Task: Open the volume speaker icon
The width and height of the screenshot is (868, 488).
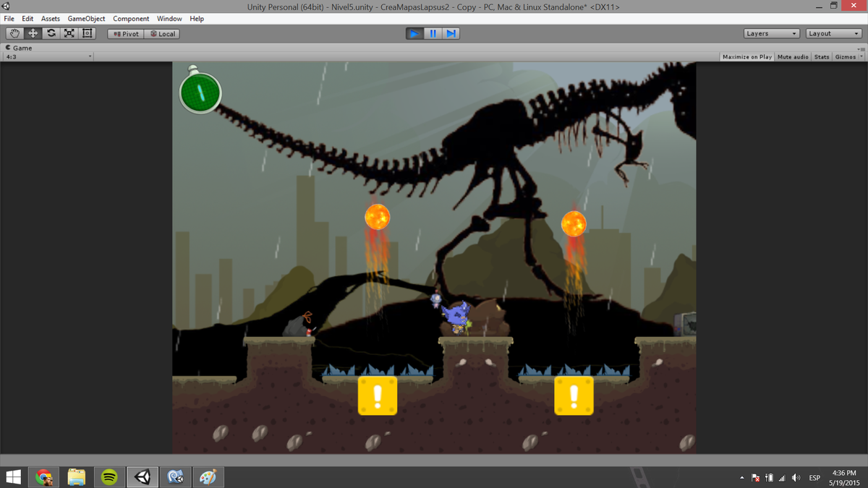Action: point(796,478)
